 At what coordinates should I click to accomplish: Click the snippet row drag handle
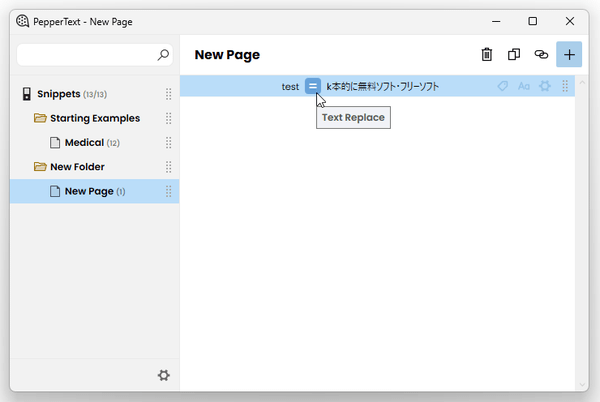[565, 86]
